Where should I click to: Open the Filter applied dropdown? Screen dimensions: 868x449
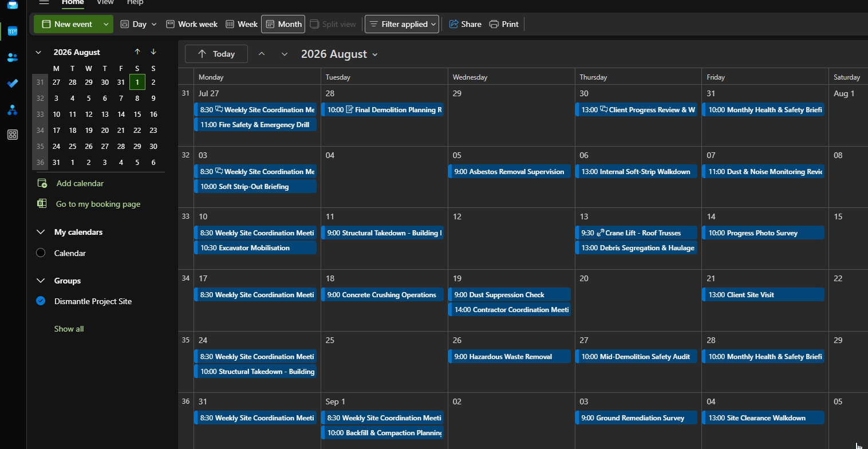tap(402, 24)
